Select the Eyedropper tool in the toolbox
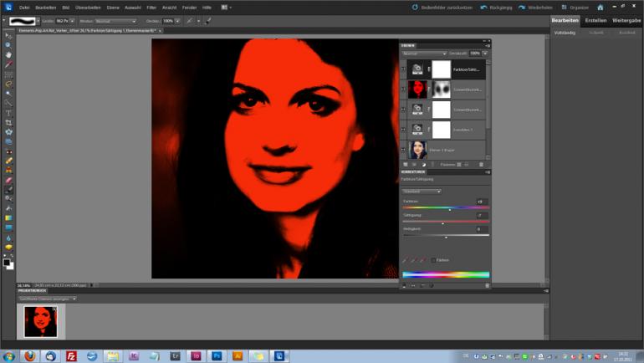The width and height of the screenshot is (644, 363). 8,64
